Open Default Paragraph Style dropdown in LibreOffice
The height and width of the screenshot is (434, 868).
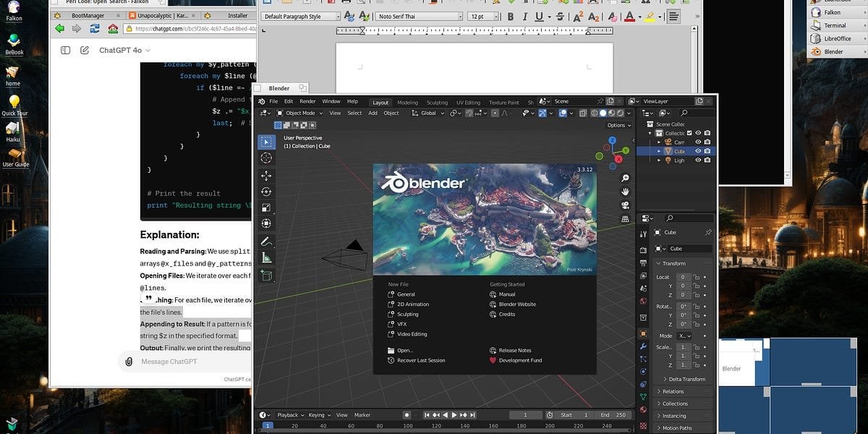(x=301, y=16)
